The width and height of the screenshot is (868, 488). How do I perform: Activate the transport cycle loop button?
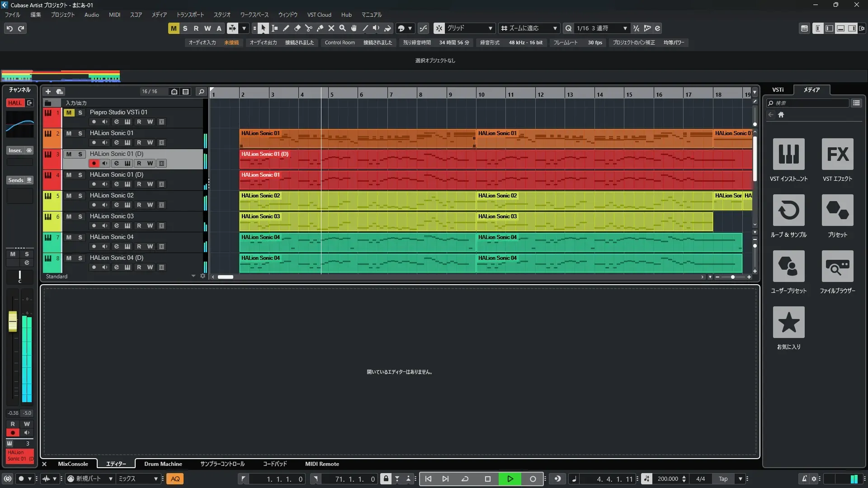[465, 479]
